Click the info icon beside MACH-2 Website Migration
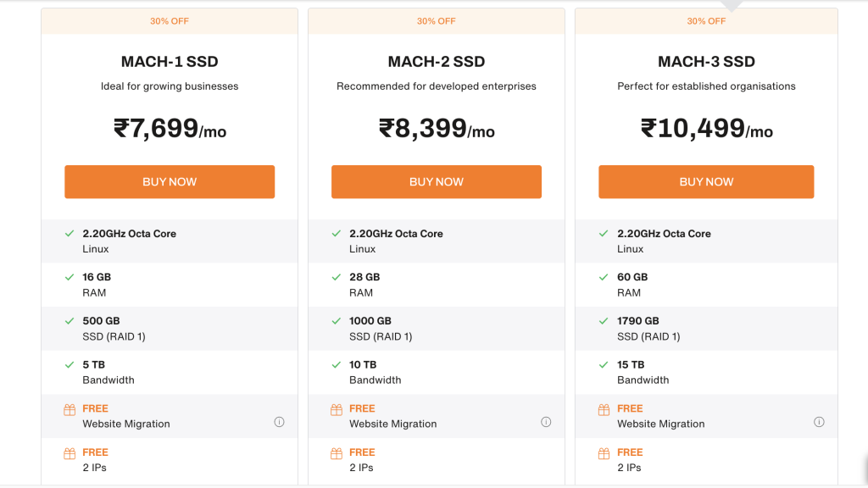 click(547, 421)
